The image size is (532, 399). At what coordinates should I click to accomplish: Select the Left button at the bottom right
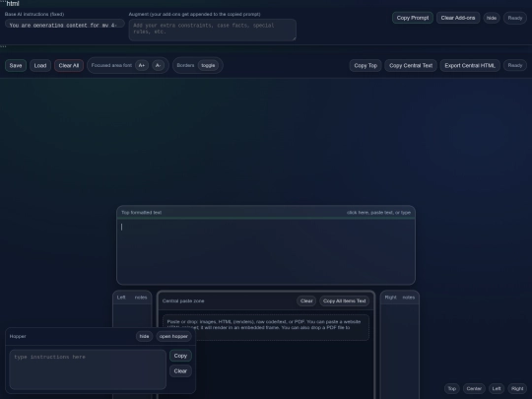(496, 388)
